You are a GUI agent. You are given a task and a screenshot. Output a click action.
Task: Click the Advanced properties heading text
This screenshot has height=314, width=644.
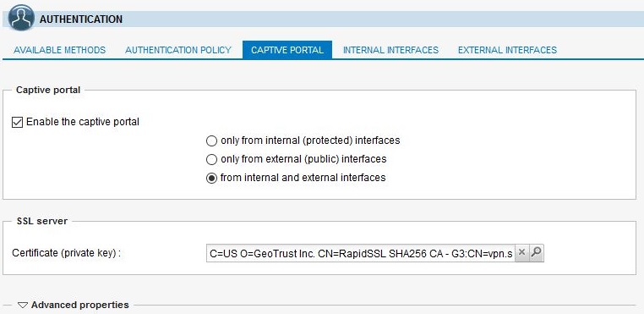click(x=80, y=305)
